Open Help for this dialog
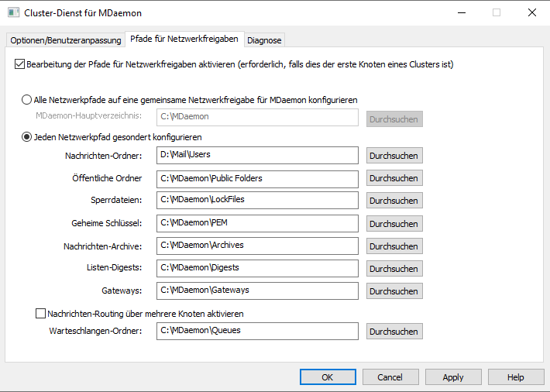This screenshot has width=550, height=392. pos(516,377)
